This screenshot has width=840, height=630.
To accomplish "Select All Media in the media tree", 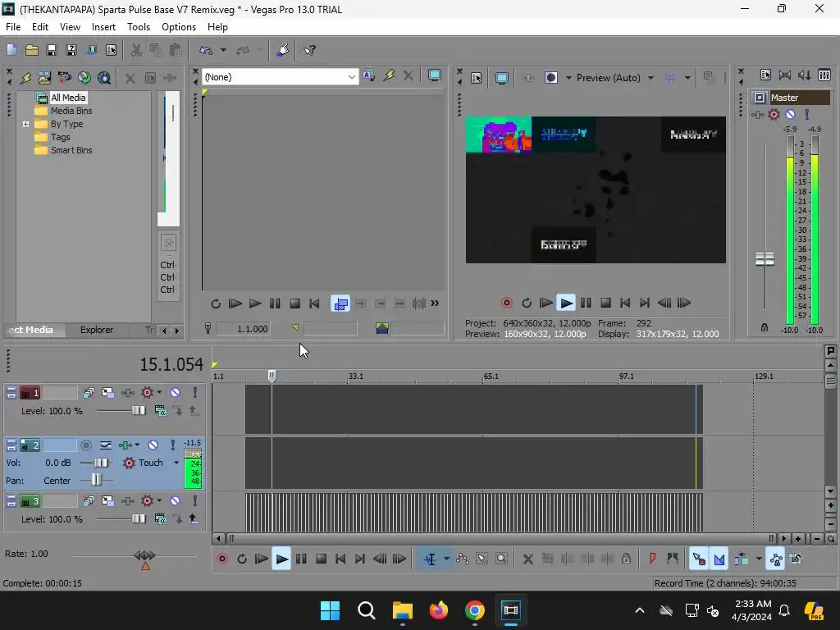I will point(67,98).
